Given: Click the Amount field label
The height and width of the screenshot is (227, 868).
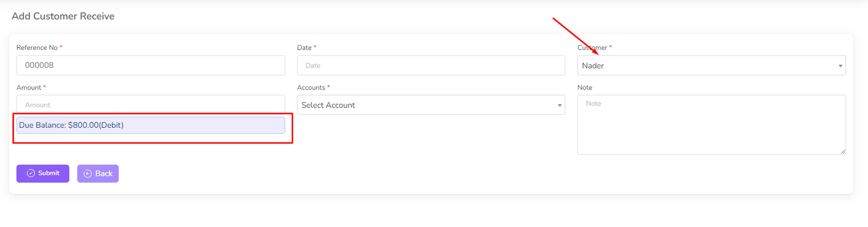Looking at the screenshot, I should tap(29, 87).
